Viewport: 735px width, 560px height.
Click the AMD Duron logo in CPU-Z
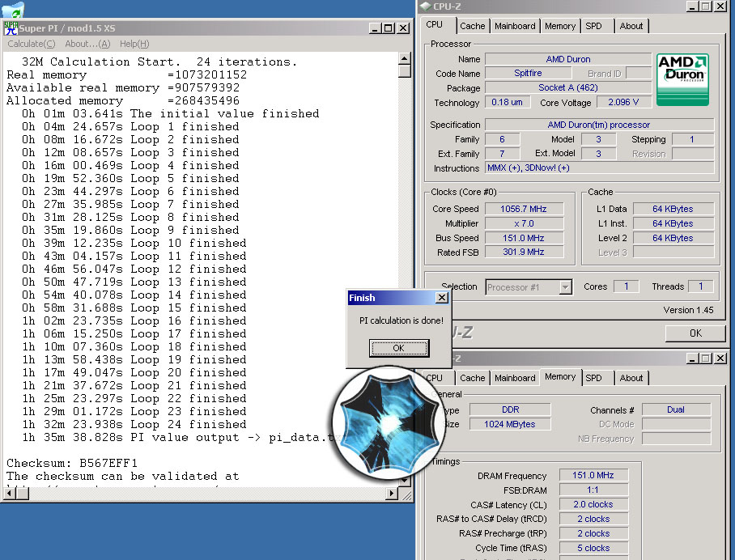tap(682, 79)
